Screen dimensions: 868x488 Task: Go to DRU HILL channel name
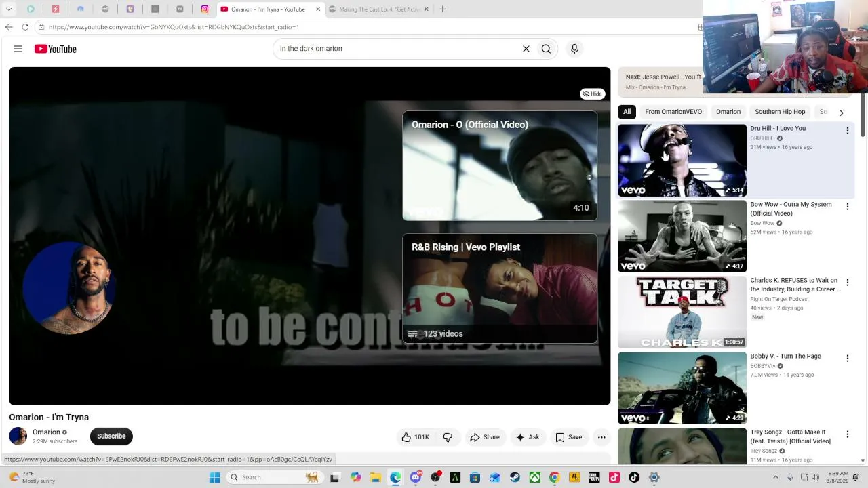click(762, 138)
